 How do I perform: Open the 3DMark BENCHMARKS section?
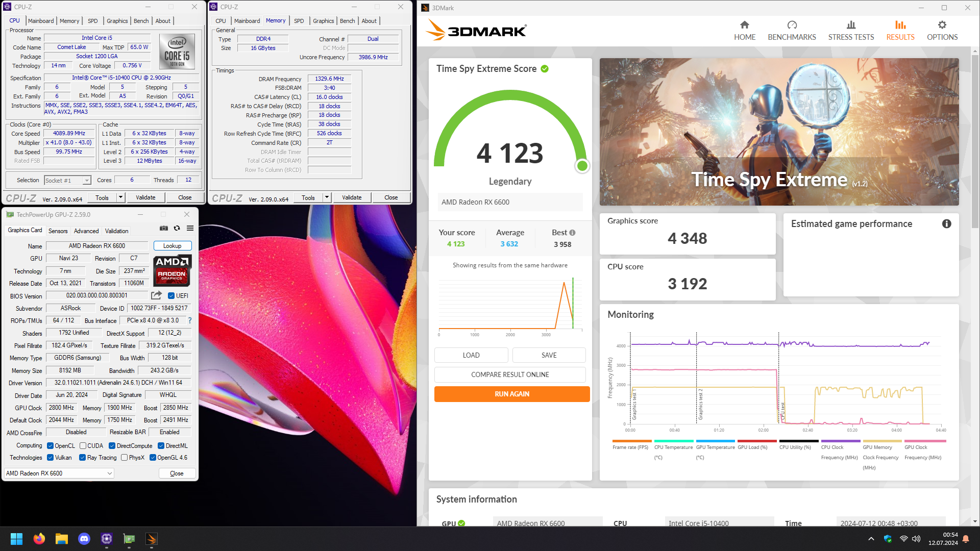pos(792,31)
